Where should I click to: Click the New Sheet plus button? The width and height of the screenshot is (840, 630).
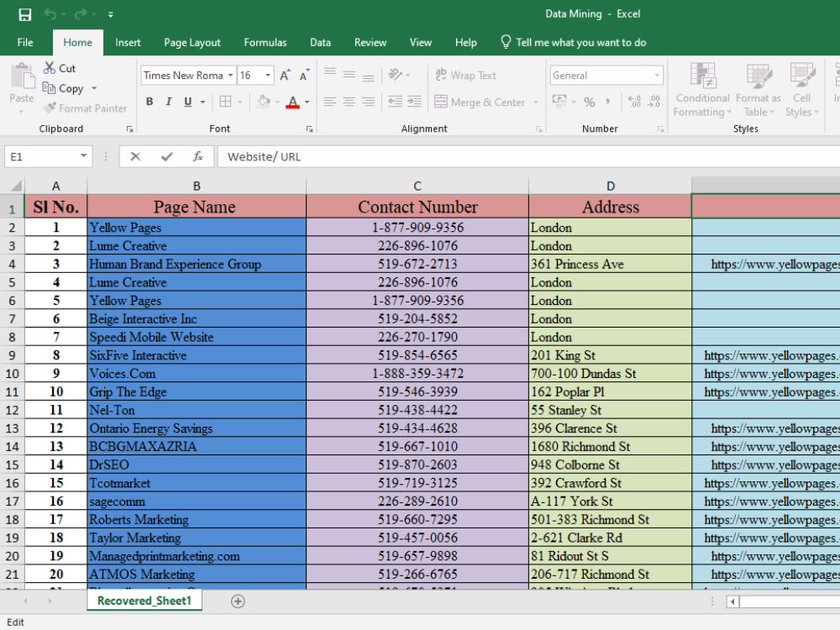[238, 601]
